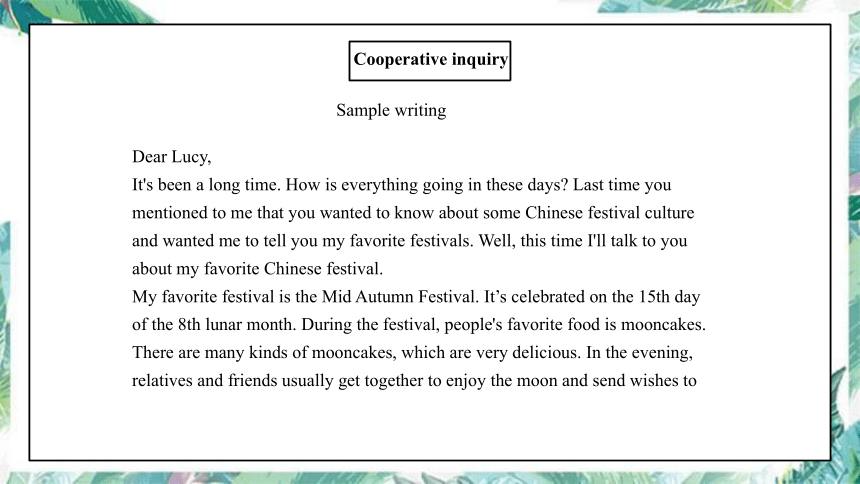Click the words about my favorite Chinese festival
Image resolution: width=860 pixels, height=484 pixels.
point(257,269)
